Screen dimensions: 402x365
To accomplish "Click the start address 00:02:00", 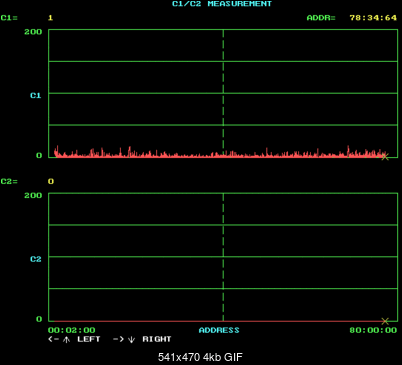I will 72,330.
